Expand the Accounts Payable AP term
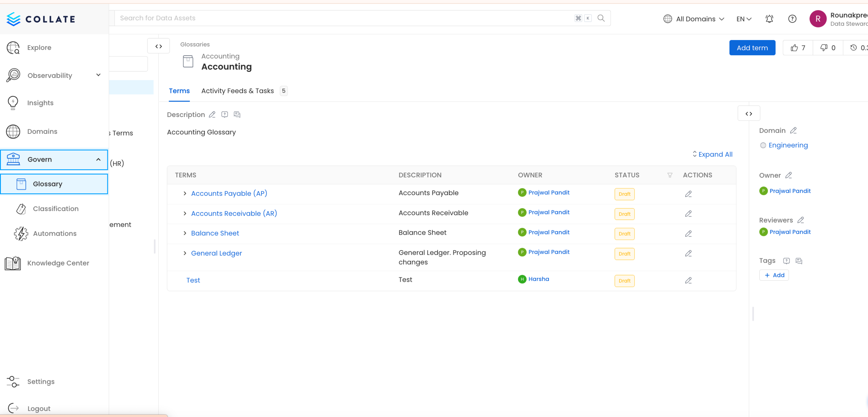Viewport: 868px width, 417px height. [184, 193]
